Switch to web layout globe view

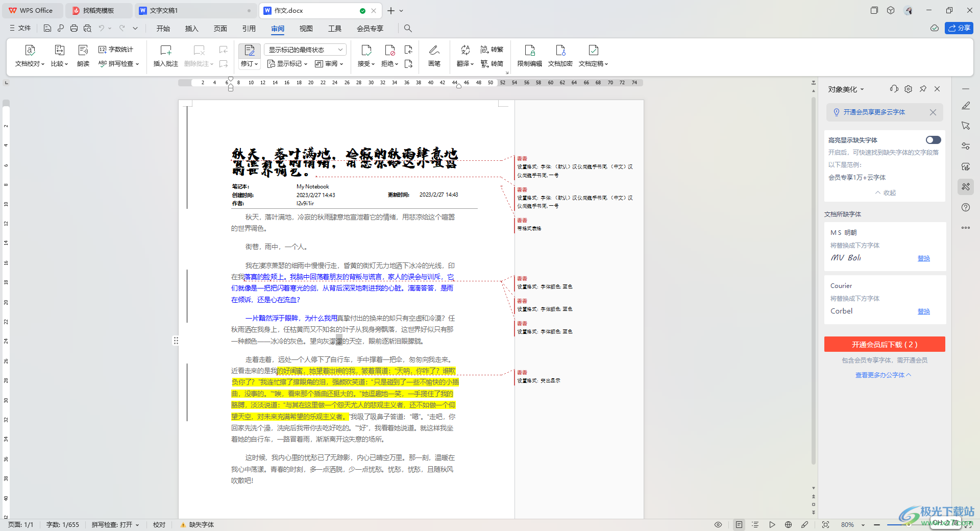tap(788, 524)
